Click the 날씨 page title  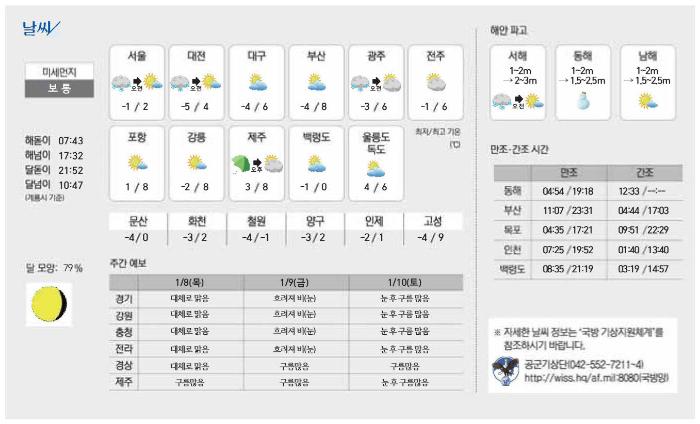click(41, 27)
